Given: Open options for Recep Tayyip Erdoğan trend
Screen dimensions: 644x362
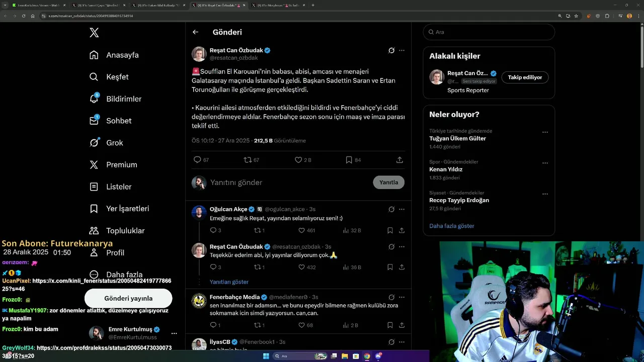Looking at the screenshot, I should click(545, 194).
